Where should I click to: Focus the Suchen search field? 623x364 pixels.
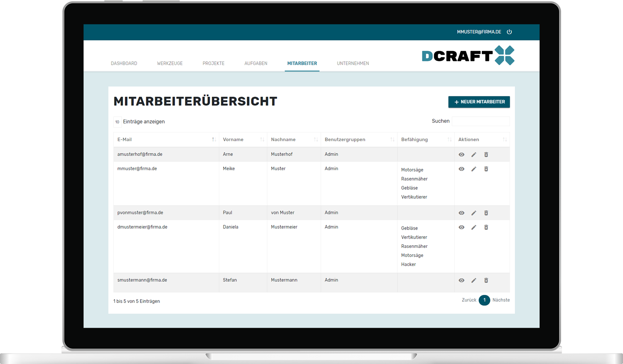[x=481, y=121]
